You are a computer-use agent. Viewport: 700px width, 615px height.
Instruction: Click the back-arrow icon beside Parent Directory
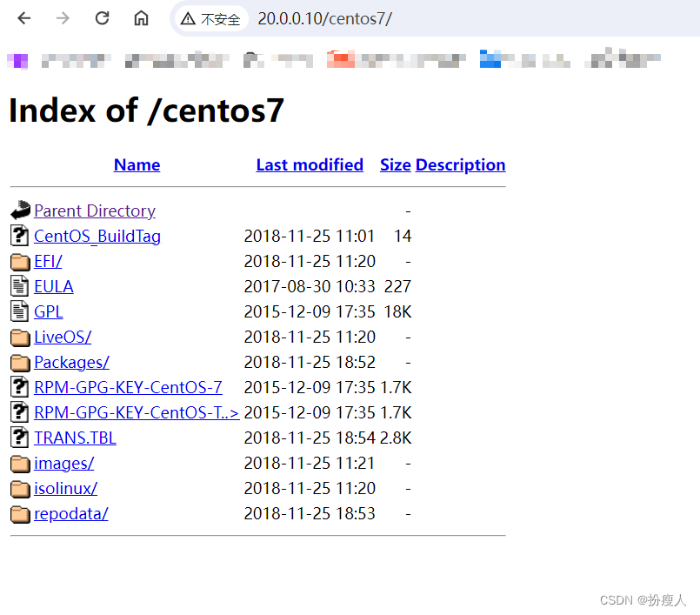coord(20,211)
